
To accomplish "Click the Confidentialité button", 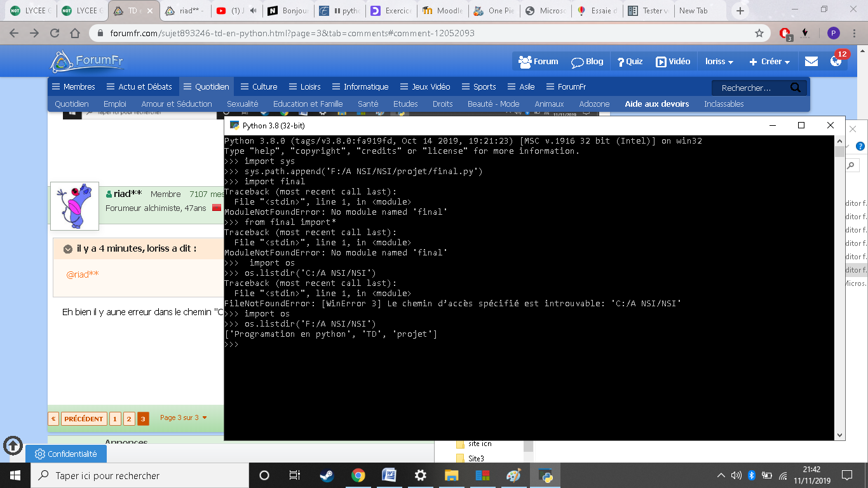I will point(66,454).
